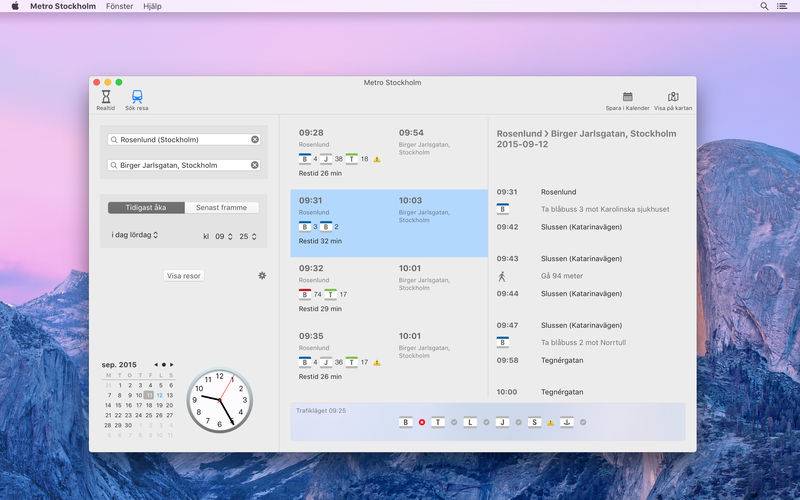Click "Restid 32 min" text
Screen dimensions: 800x500
(320, 241)
